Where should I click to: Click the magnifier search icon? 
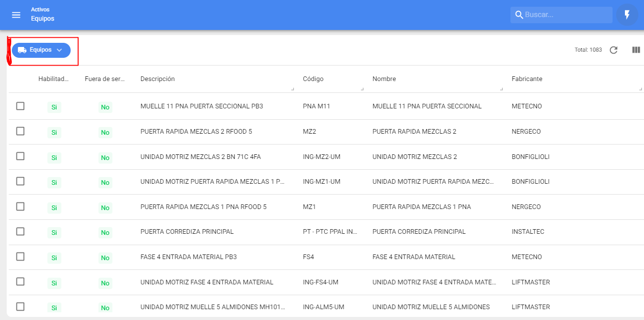point(519,14)
